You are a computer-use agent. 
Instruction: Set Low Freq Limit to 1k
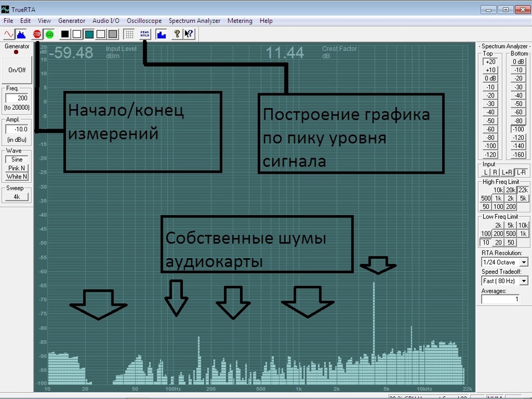pyautogui.click(x=523, y=234)
